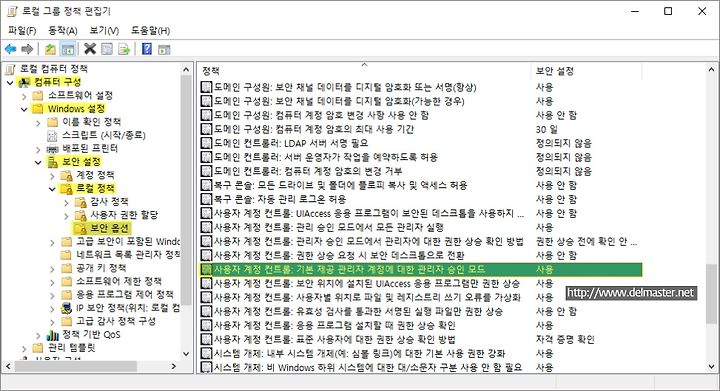
Task: Expand the 공개 키 정책 node
Action: 52,268
